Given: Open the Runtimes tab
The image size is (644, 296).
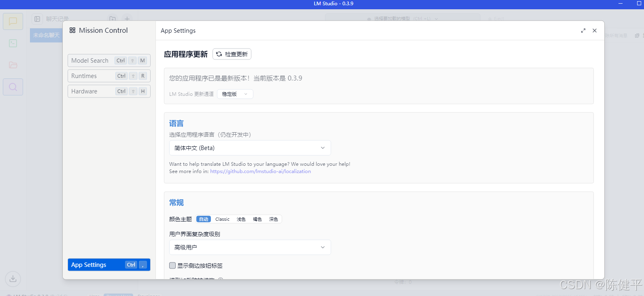Looking at the screenshot, I should (109, 76).
